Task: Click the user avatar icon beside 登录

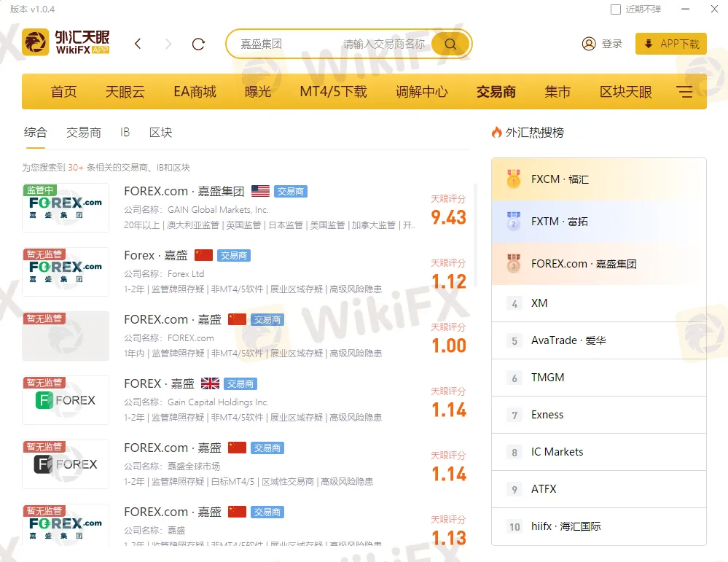Action: 589,44
